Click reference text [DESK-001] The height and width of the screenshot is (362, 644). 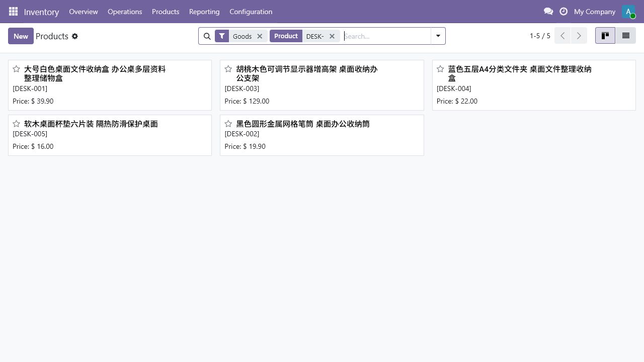pos(30,88)
